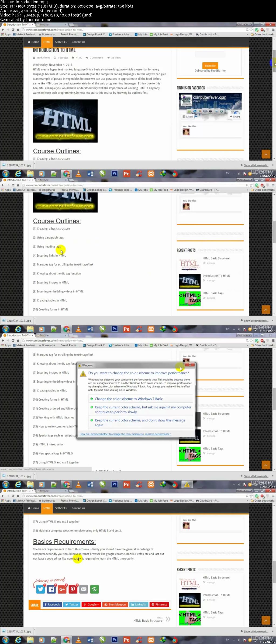
Task: Open the Next post link HTML Basic Structure
Action: pos(148,621)
